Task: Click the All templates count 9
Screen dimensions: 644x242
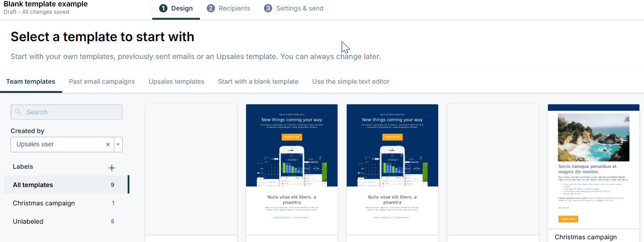Action: point(113,185)
